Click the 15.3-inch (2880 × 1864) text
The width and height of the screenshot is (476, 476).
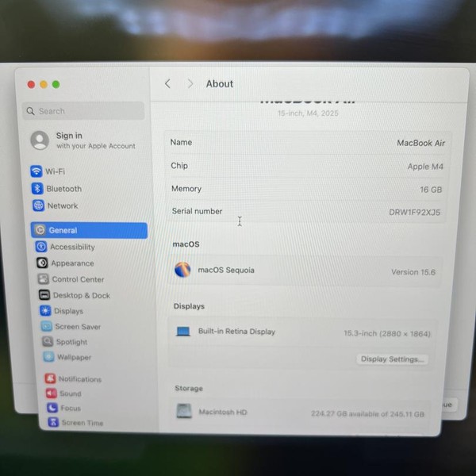click(387, 333)
